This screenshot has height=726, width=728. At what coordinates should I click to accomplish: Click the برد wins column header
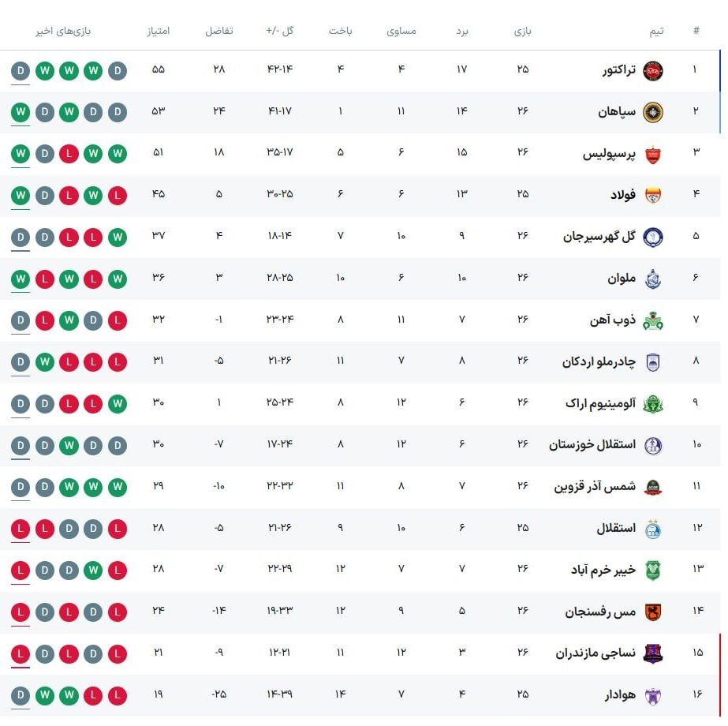[462, 32]
